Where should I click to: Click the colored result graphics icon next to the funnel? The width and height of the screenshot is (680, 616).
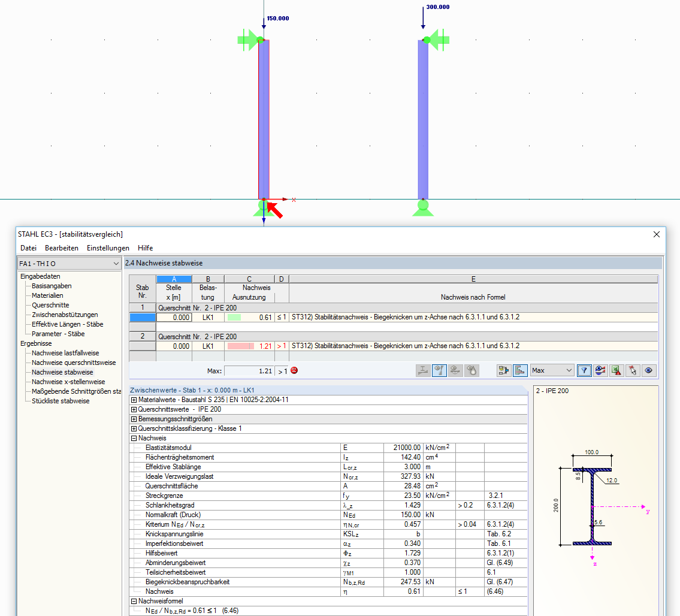click(x=600, y=370)
